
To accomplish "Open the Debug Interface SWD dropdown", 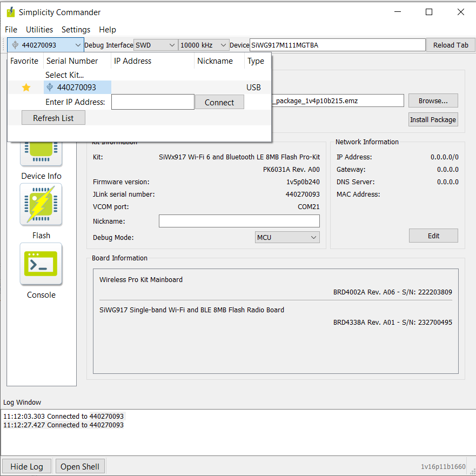I will (156, 45).
